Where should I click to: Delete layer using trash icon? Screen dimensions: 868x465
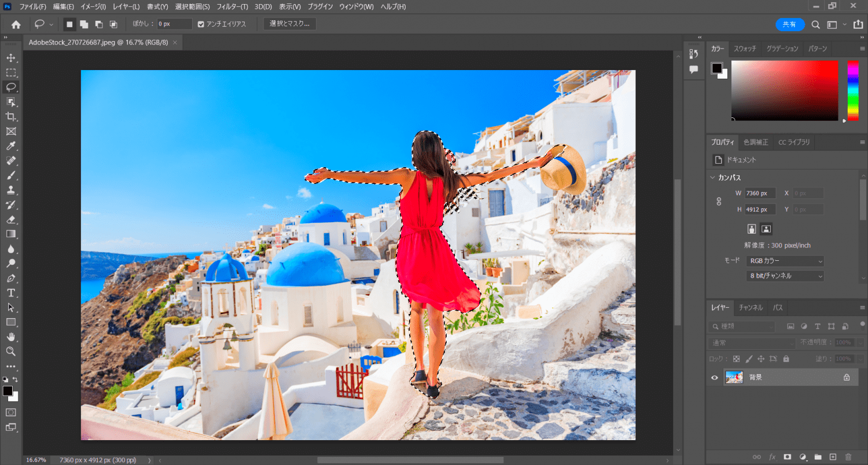click(848, 457)
